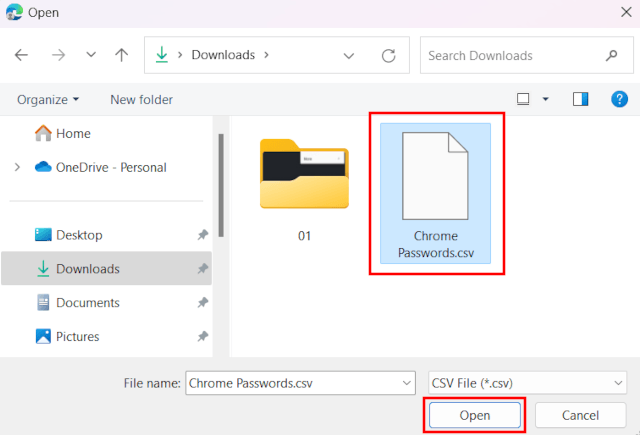Open Help with the question mark icon
Screen dimensions: 640x435
pyautogui.click(x=619, y=99)
